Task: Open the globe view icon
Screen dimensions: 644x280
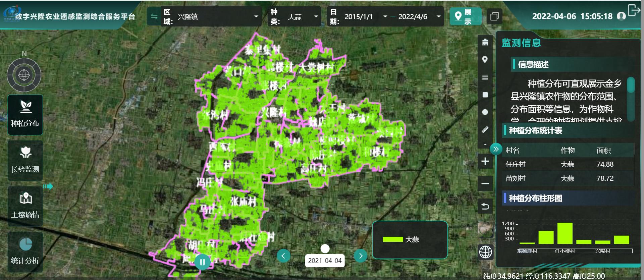Action: click(485, 252)
